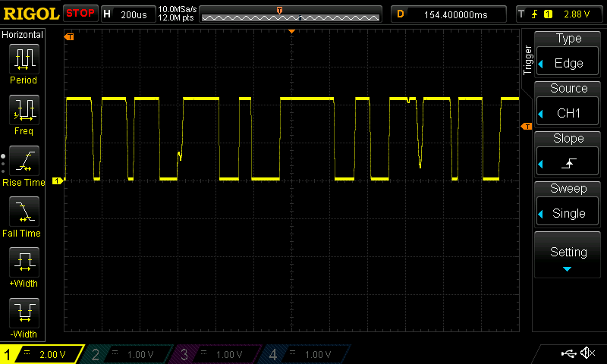Click the STOP run status indicator
Image resolution: width=607 pixels, height=364 pixels.
(x=80, y=14)
